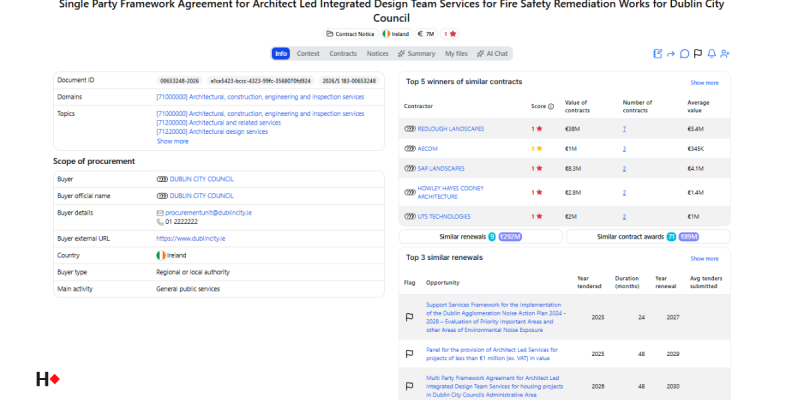Viewport: 800px width, 400px height.
Task: Click the Redlough Landscapes company icon
Action: pos(410,129)
